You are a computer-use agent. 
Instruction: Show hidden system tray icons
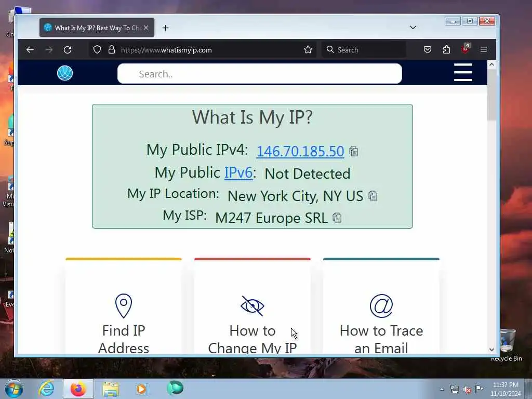(442, 389)
